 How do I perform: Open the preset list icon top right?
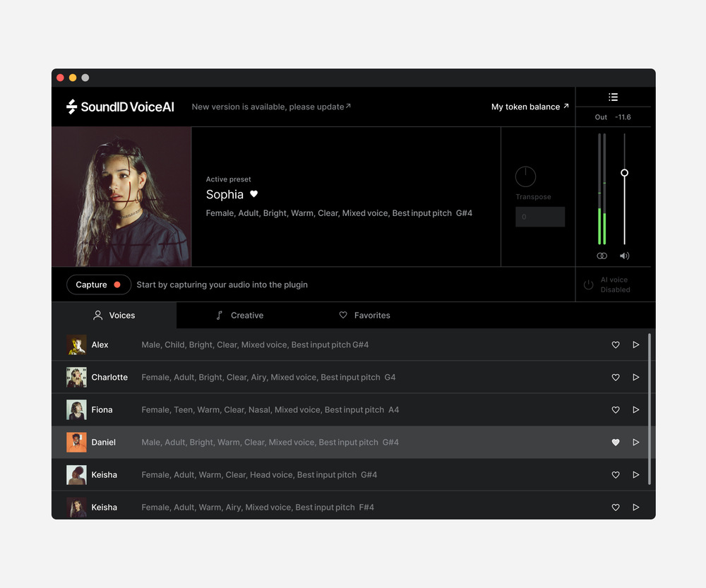pyautogui.click(x=613, y=97)
